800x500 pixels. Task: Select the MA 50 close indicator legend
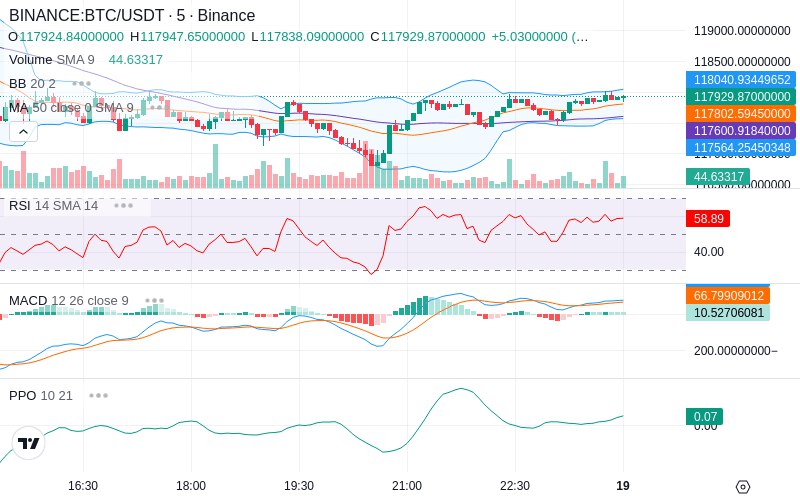[71, 108]
